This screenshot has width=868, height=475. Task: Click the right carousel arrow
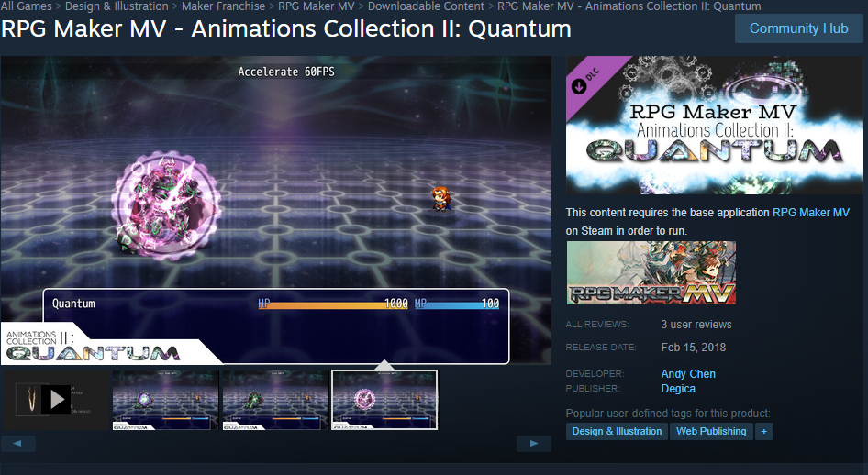tap(534, 444)
